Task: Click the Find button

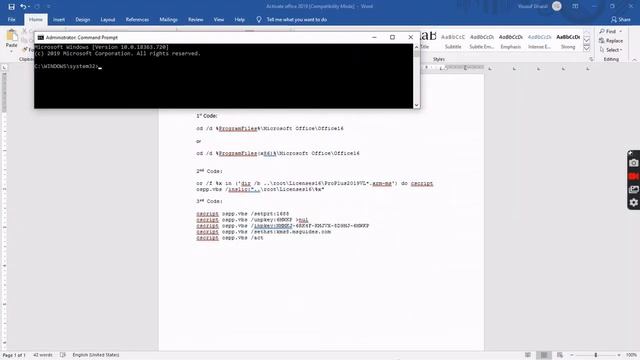Action: click(x=607, y=31)
